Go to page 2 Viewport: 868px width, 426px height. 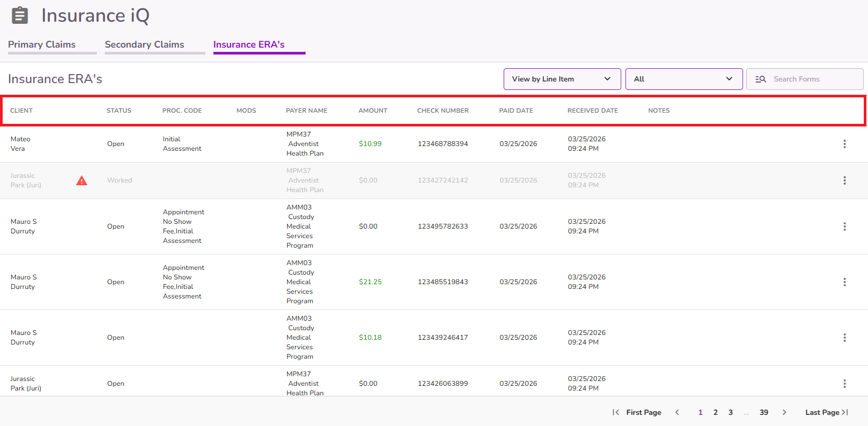(x=715, y=412)
